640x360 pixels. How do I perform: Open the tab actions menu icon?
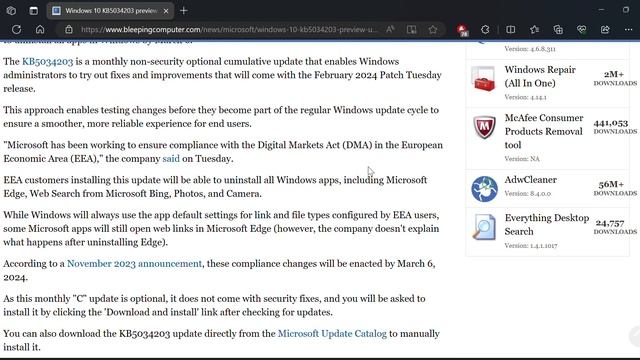(x=33, y=11)
